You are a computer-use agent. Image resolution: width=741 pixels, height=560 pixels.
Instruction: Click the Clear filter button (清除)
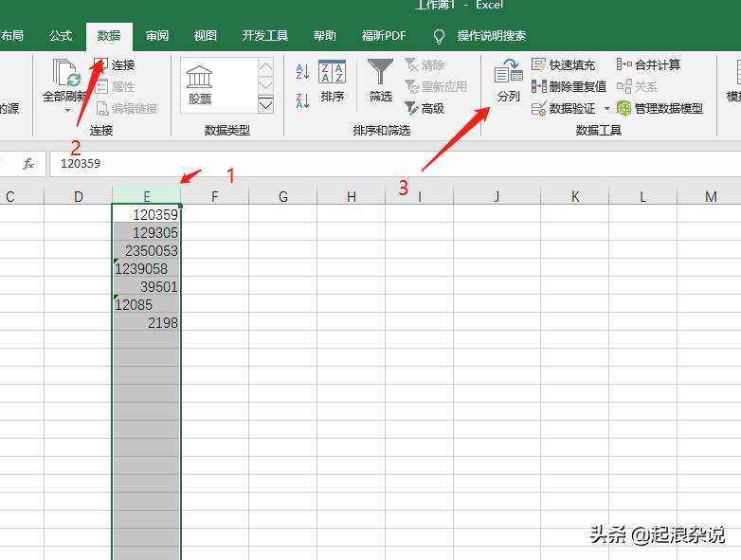click(425, 64)
